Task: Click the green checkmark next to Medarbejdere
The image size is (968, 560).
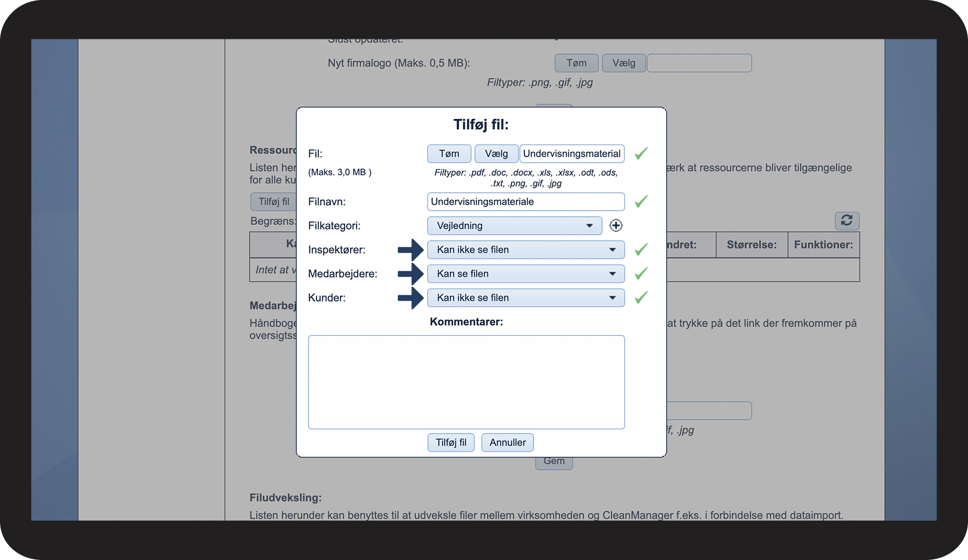Action: pos(641,273)
